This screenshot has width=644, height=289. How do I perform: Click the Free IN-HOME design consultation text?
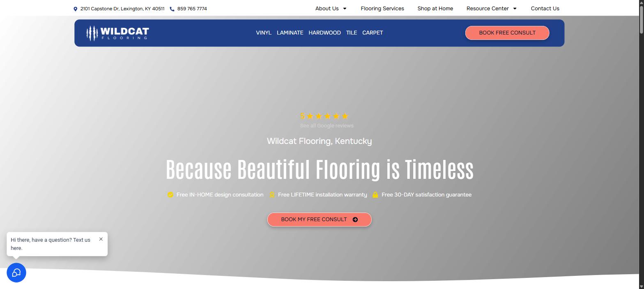(x=220, y=195)
